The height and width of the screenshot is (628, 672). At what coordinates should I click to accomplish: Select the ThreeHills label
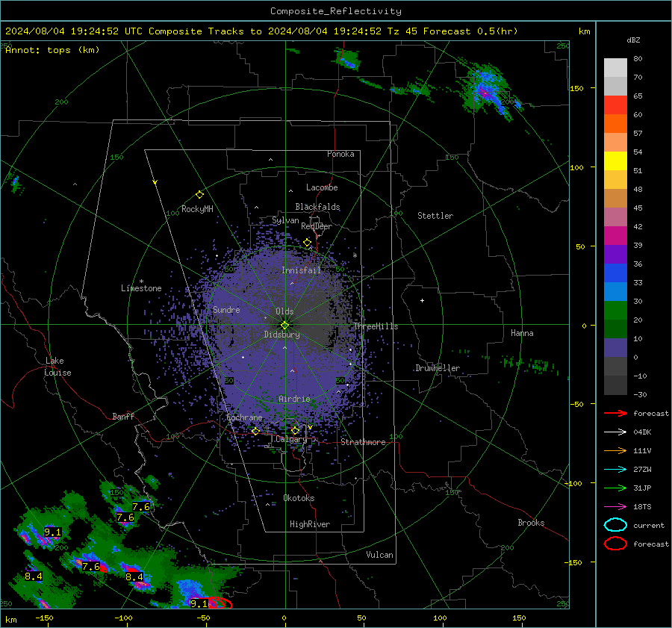coord(376,326)
